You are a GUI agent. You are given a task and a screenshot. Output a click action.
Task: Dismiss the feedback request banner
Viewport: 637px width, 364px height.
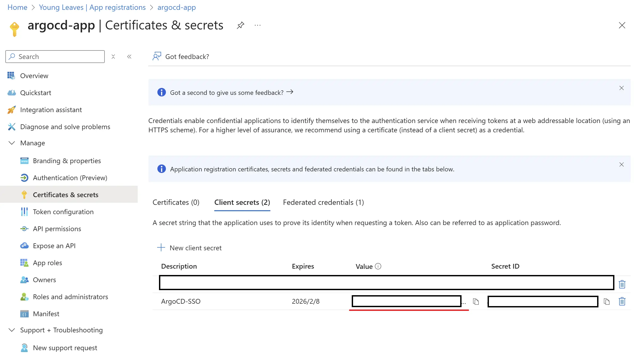click(622, 88)
